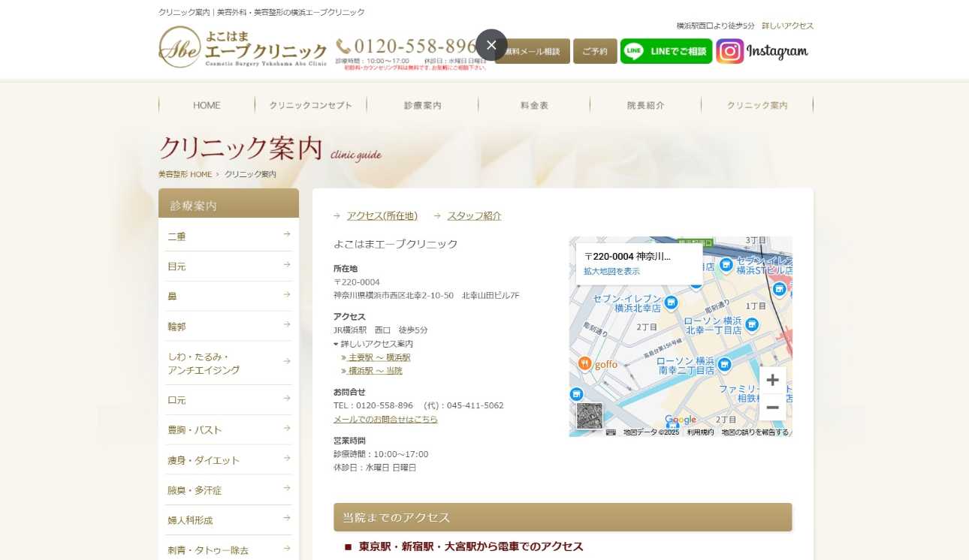This screenshot has width=969, height=560.
Task: Open 利用規約 link below map
Action: coord(701,432)
